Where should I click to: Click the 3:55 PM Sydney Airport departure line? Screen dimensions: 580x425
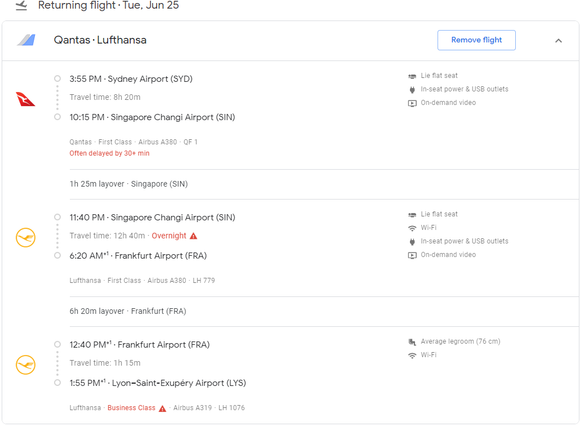click(x=131, y=79)
